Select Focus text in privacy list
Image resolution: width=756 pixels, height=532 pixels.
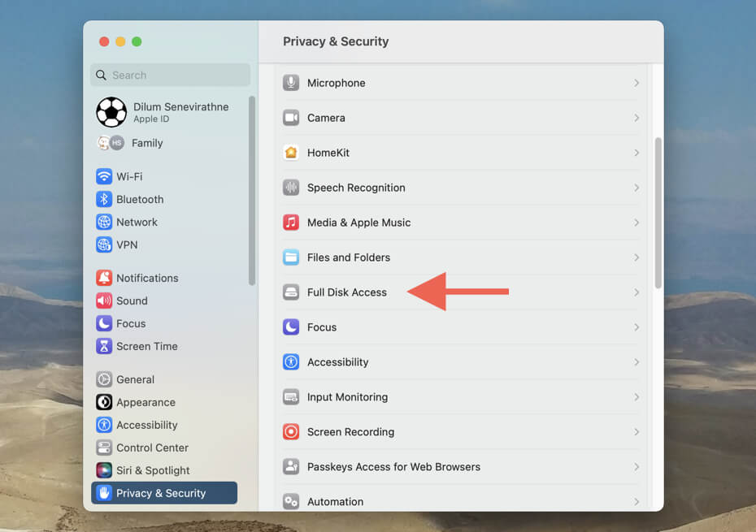point(322,327)
